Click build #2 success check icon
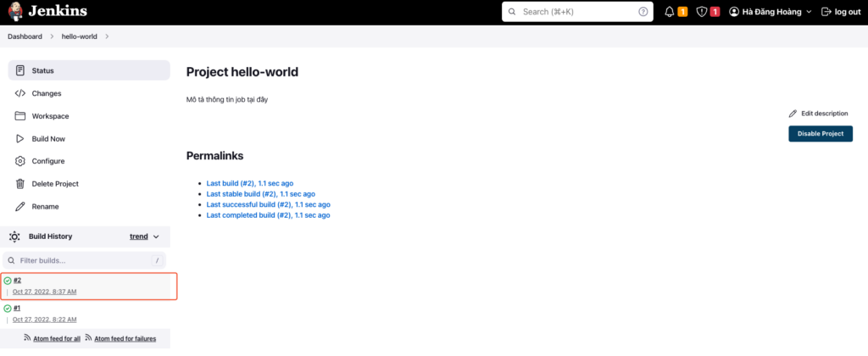Image resolution: width=868 pixels, height=356 pixels. tap(7, 281)
